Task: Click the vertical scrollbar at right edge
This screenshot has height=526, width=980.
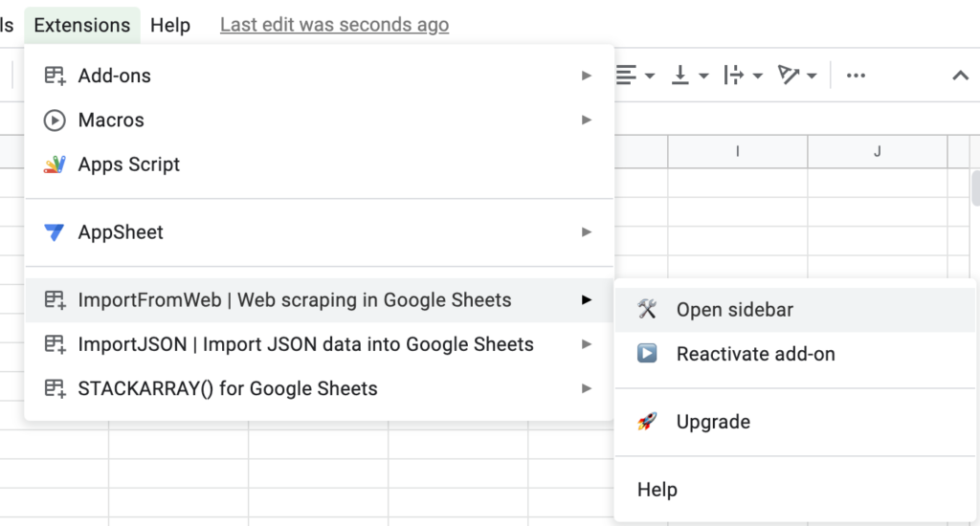Action: click(975, 187)
